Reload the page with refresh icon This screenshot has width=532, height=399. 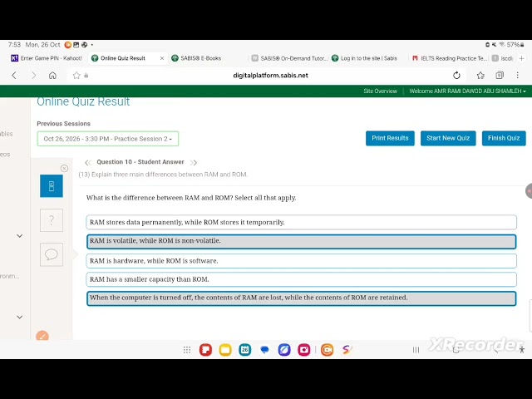pos(456,76)
